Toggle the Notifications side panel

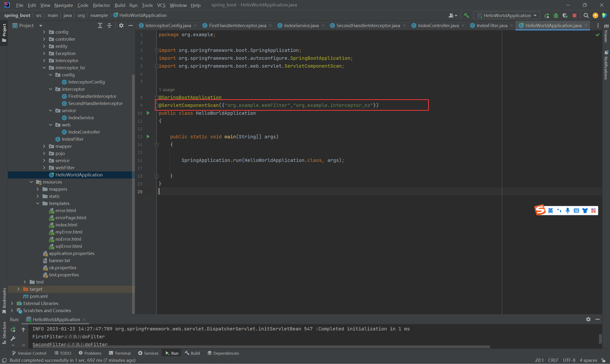pyautogui.click(x=606, y=65)
